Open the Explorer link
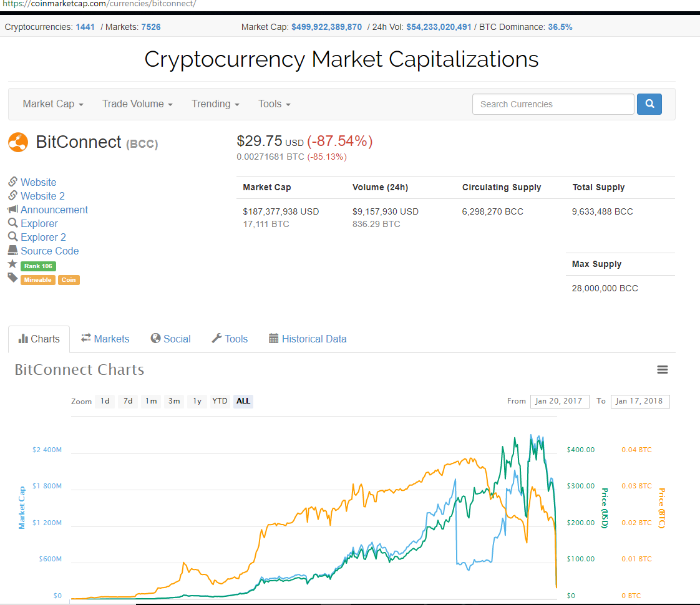Viewport: 700px width, 605px height. 39,223
